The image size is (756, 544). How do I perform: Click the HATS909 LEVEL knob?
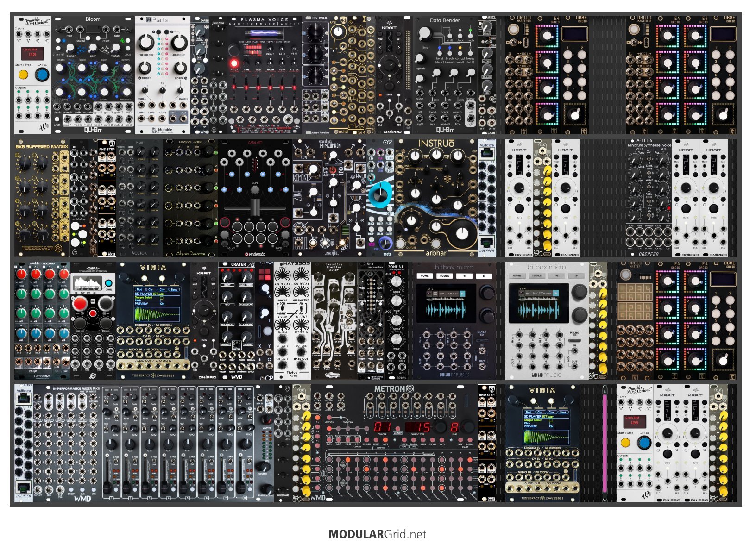[x=301, y=276]
